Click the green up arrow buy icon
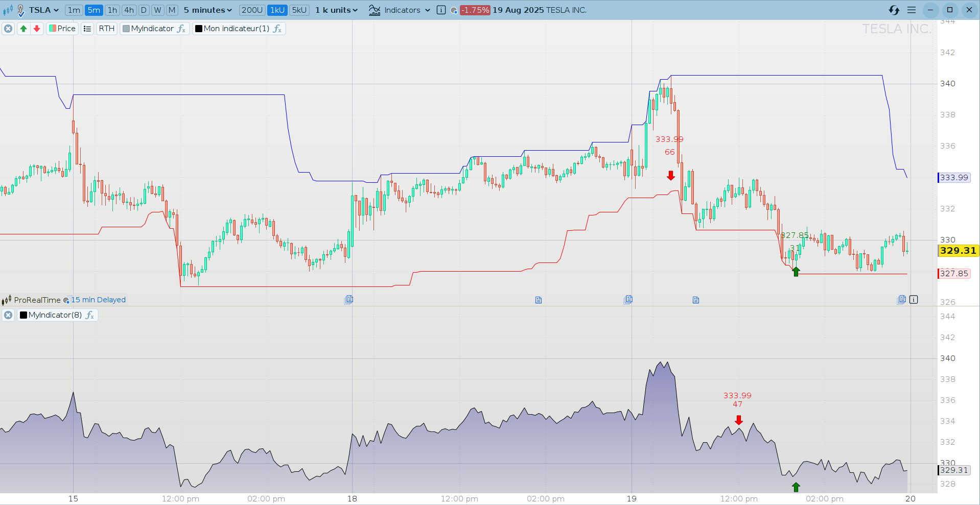This screenshot has width=980, height=505. click(x=24, y=29)
